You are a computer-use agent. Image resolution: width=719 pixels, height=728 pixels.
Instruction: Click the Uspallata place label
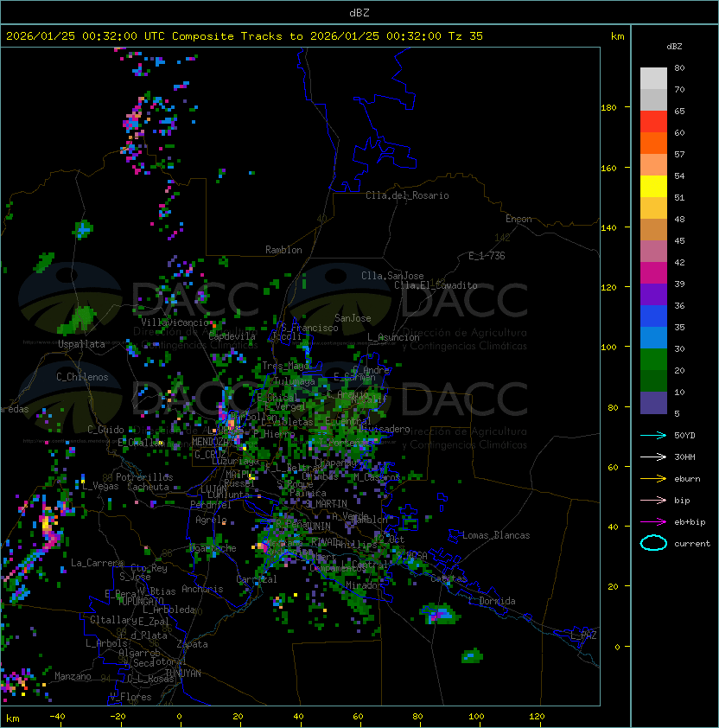[81, 344]
